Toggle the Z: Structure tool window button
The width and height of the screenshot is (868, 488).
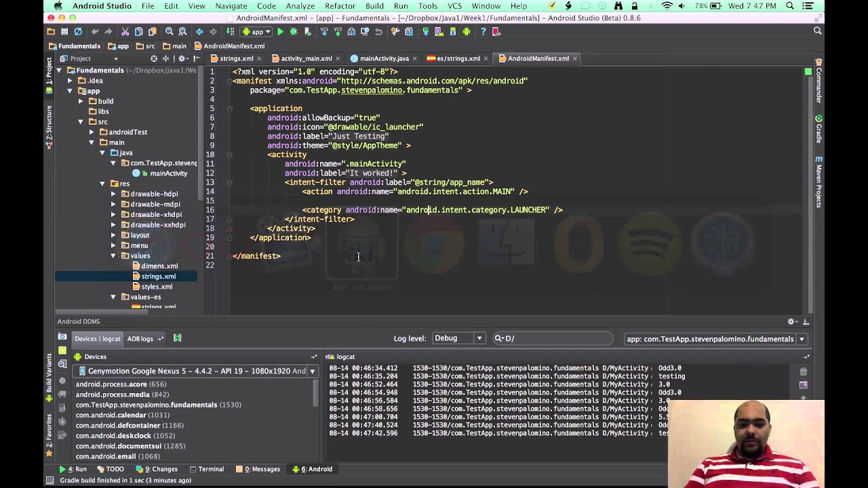tap(49, 127)
